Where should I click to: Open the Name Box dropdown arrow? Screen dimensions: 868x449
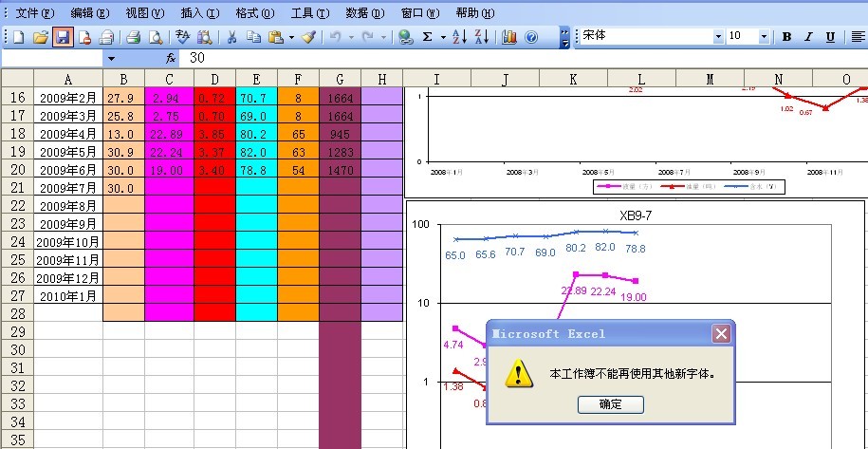111,58
